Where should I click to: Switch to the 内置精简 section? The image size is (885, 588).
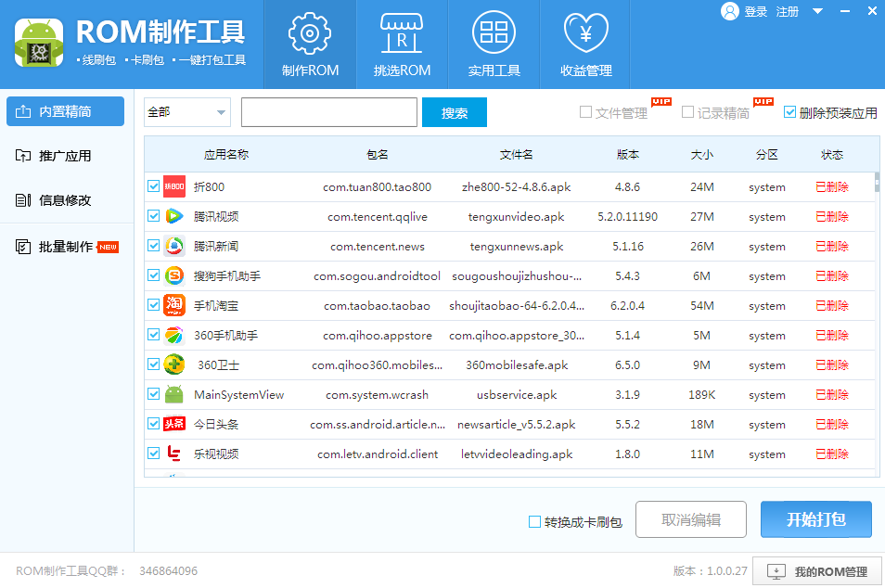click(66, 111)
